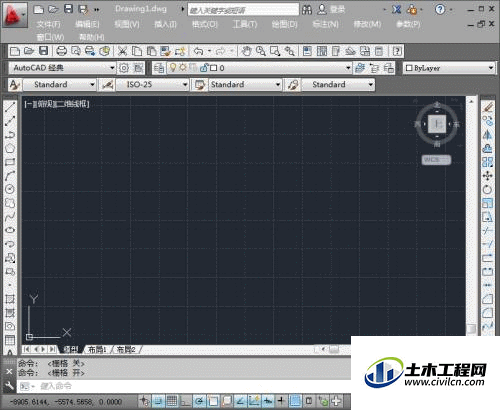Screen dimensions: 500x410
Task: Click the Save icon in Standard toolbar
Action: click(x=44, y=51)
